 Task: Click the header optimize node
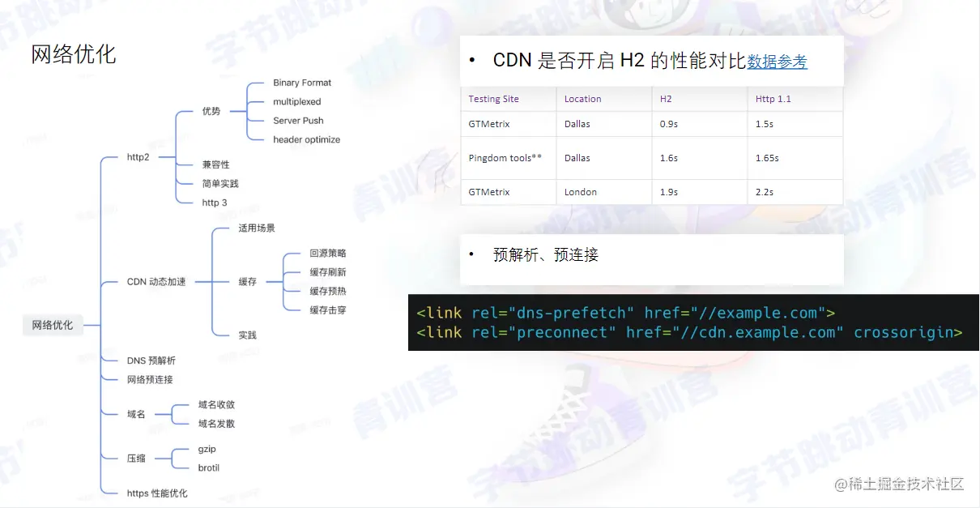pos(307,139)
